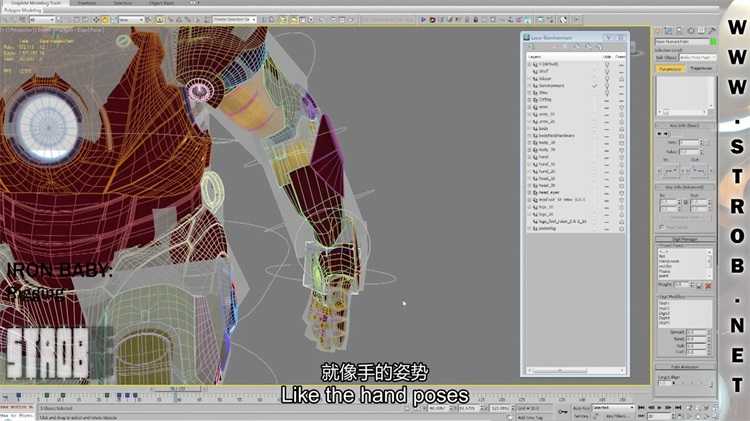Toggle freeze for the head_eyes layer
This screenshot has width=750, height=421.
621,193
